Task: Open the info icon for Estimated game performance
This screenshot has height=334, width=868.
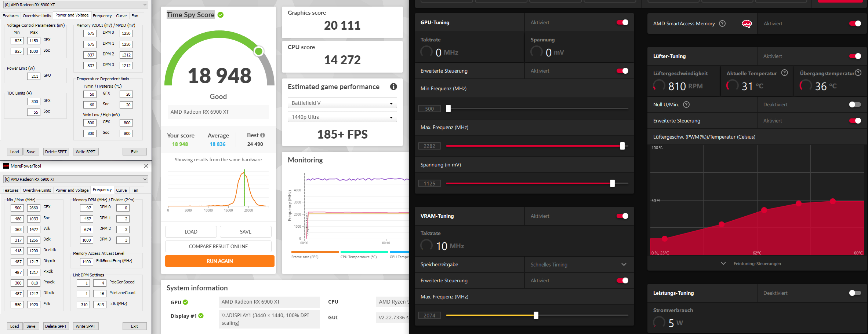Action: (393, 87)
